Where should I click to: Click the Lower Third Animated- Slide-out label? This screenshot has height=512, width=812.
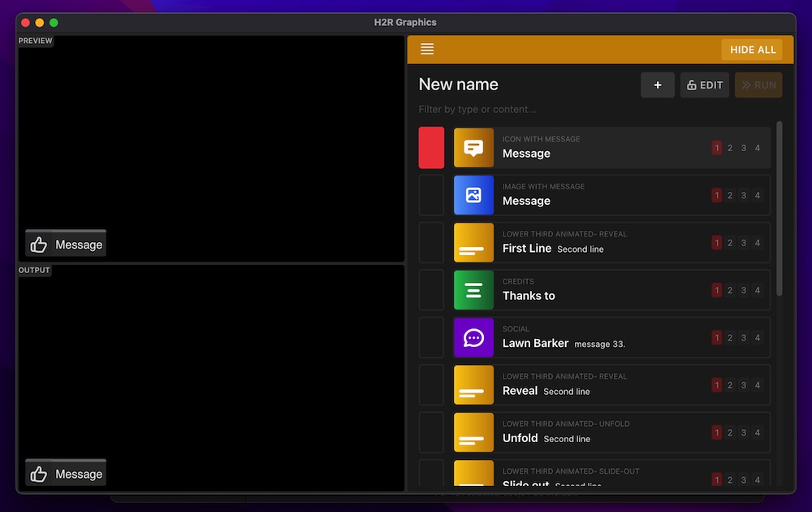coord(571,471)
